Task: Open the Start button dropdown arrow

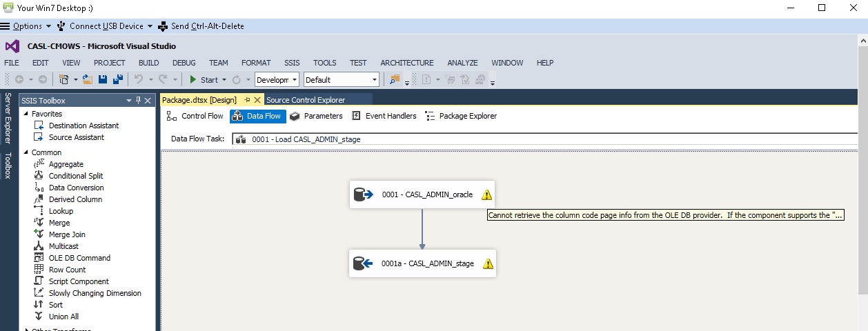Action: pyautogui.click(x=224, y=79)
